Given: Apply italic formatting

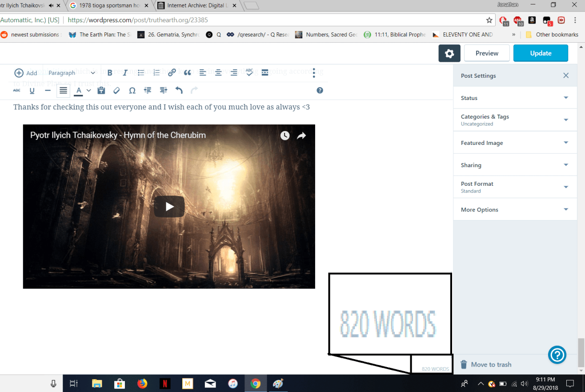Looking at the screenshot, I should pos(125,73).
